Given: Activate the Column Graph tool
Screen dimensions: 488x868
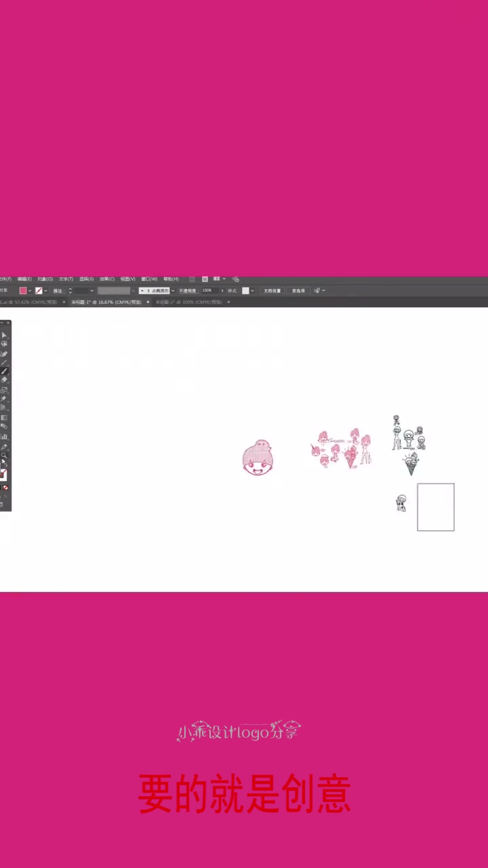Looking at the screenshot, I should pos(4,436).
